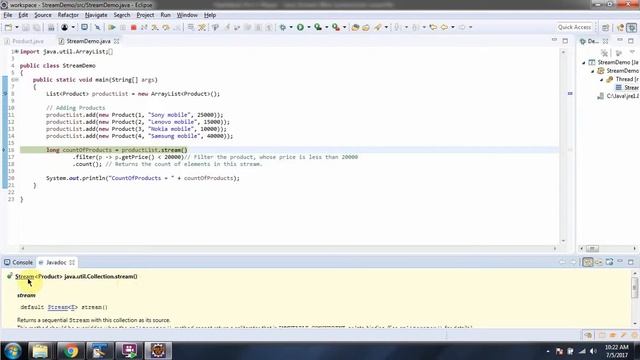Click the New file toolbar icon
The height and width of the screenshot is (360, 640).
click(8, 27)
